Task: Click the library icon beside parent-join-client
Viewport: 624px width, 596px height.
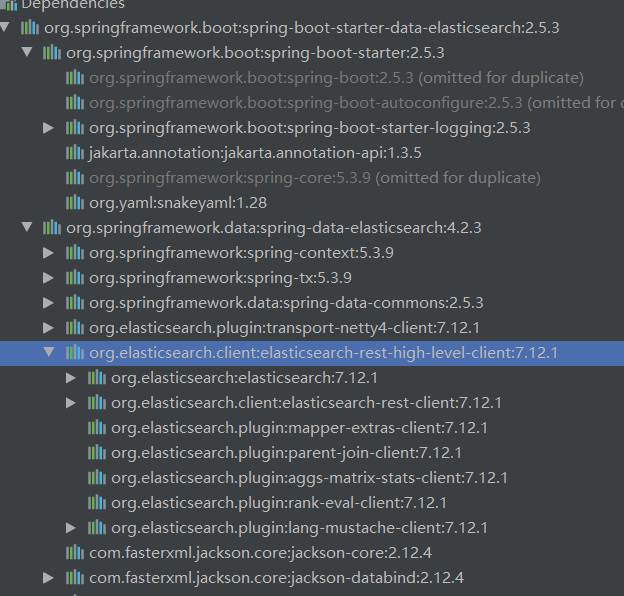Action: point(97,453)
